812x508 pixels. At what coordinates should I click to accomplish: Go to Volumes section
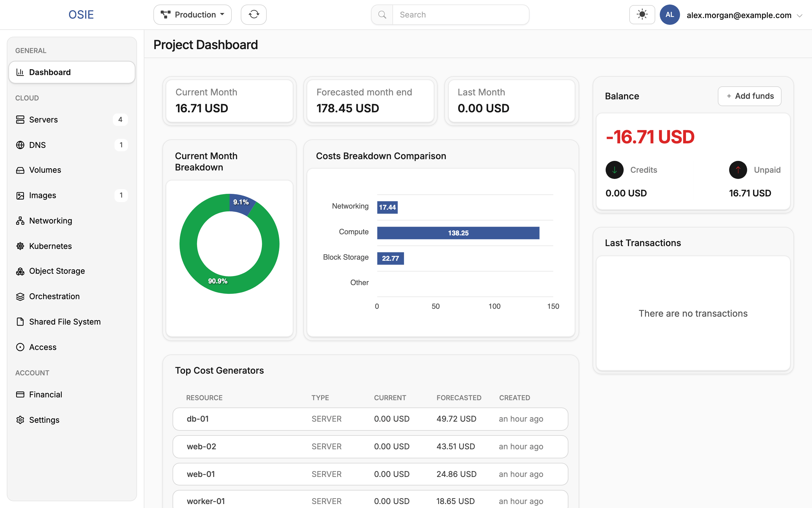pyautogui.click(x=72, y=170)
